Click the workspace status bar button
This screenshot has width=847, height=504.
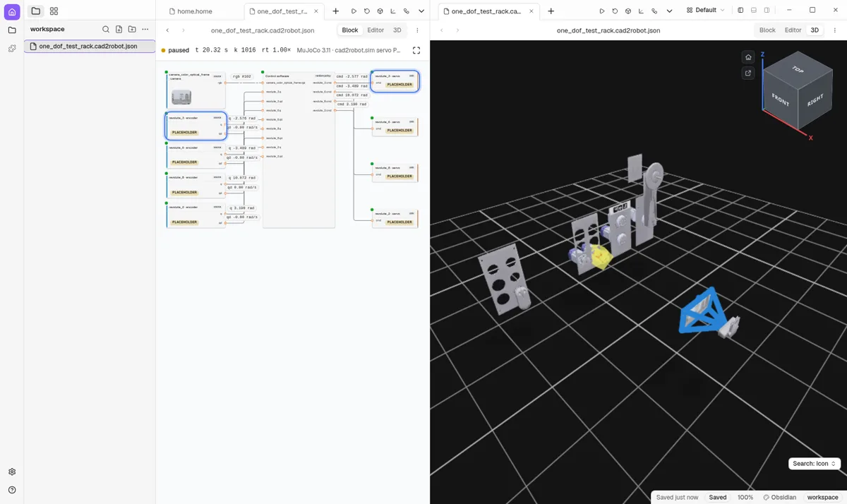tap(822, 498)
